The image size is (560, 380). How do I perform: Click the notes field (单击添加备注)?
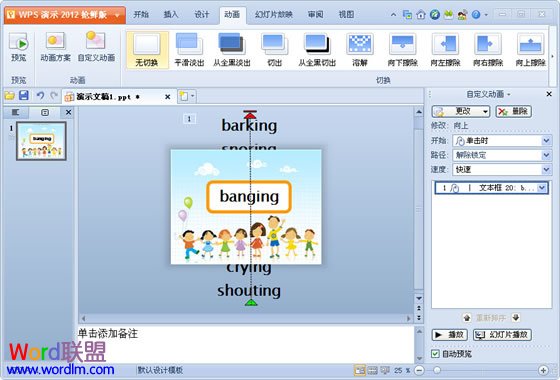click(246, 344)
